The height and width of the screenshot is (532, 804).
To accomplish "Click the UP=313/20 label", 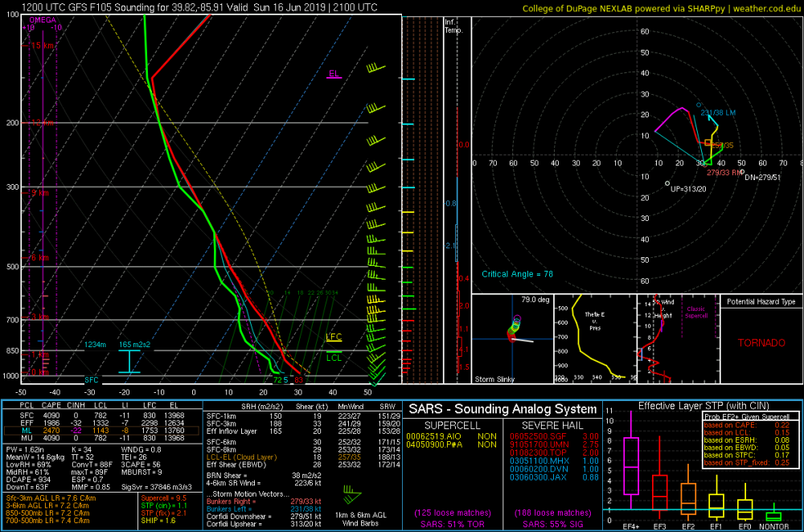I will (688, 189).
